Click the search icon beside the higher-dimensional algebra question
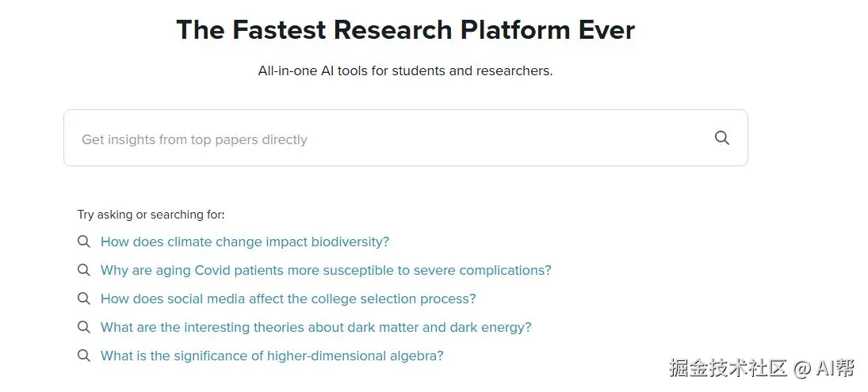This screenshot has height=392, width=868. 83,356
